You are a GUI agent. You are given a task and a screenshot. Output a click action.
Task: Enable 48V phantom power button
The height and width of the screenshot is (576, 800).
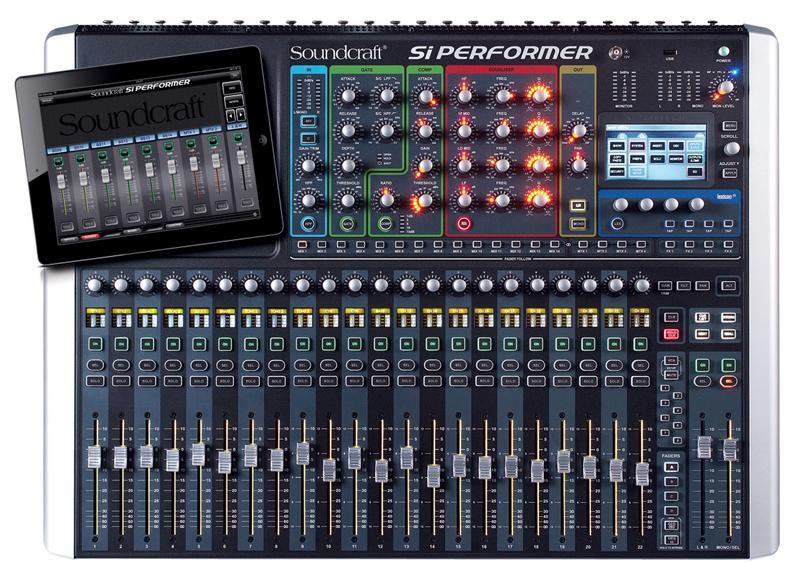pyautogui.click(x=308, y=121)
